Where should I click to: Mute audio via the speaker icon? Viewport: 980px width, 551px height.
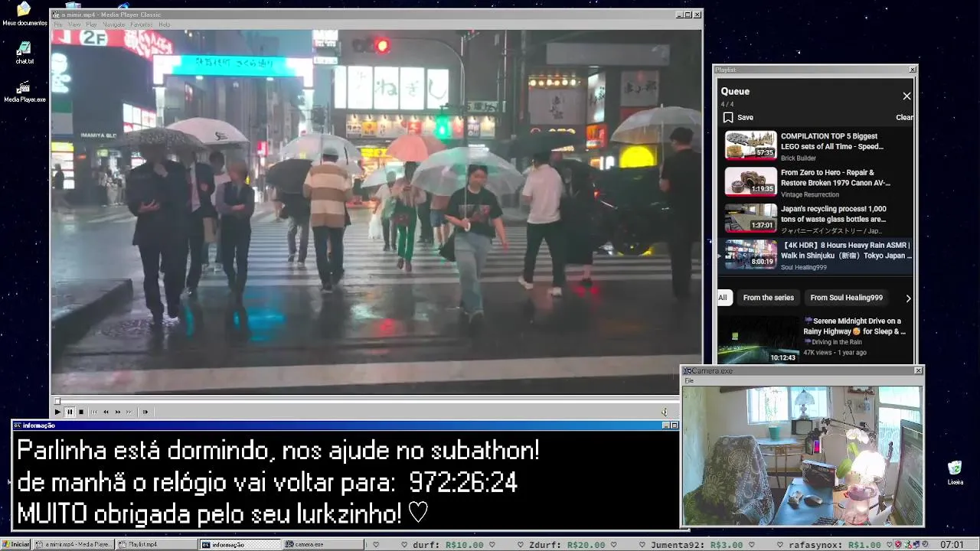(665, 412)
